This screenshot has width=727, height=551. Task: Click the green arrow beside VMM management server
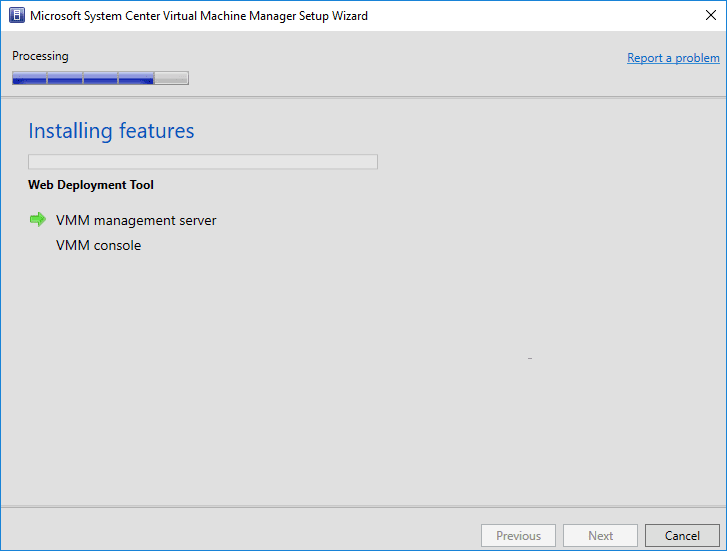click(38, 219)
